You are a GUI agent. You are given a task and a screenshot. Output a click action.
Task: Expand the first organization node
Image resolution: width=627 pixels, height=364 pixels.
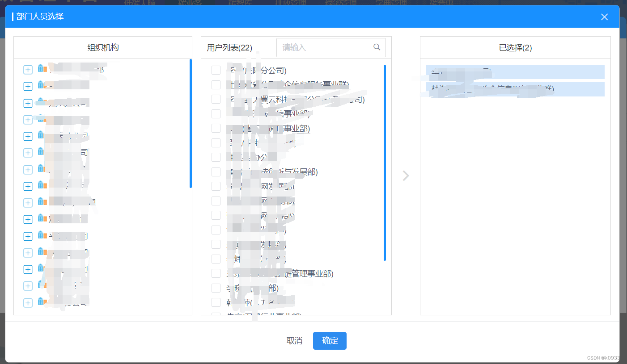point(28,69)
